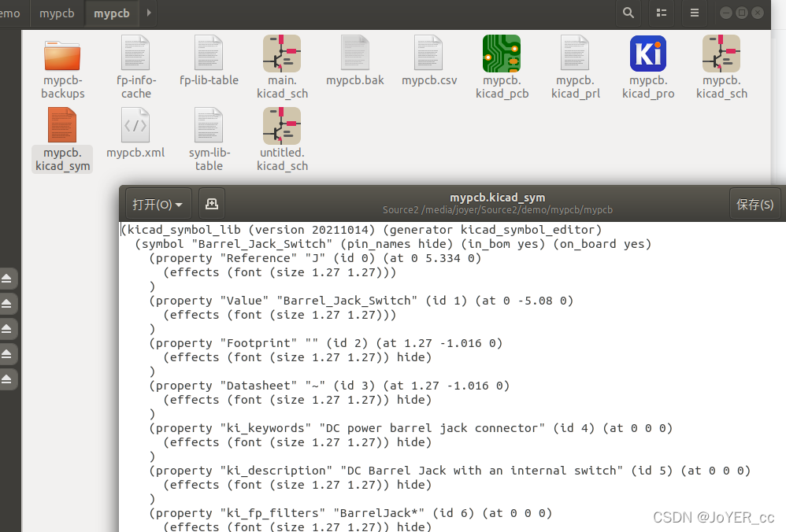Click the symbol "Barrel_Jack_Switch" line
786x532 pixels.
click(393, 244)
